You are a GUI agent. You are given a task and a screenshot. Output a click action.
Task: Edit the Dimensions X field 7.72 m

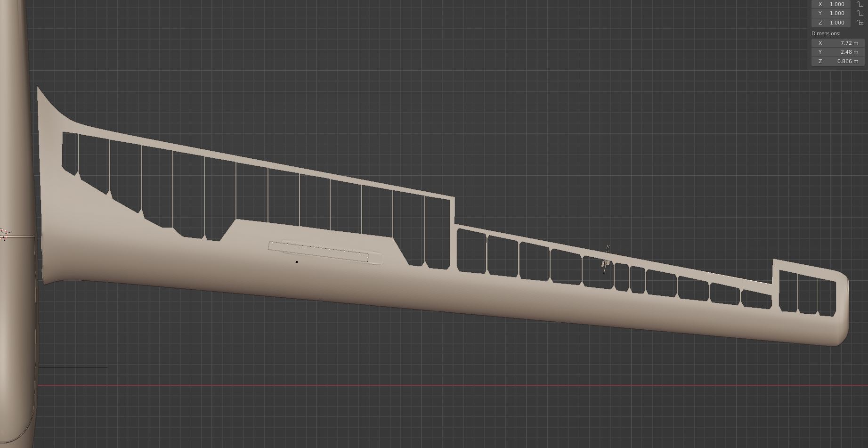(837, 43)
